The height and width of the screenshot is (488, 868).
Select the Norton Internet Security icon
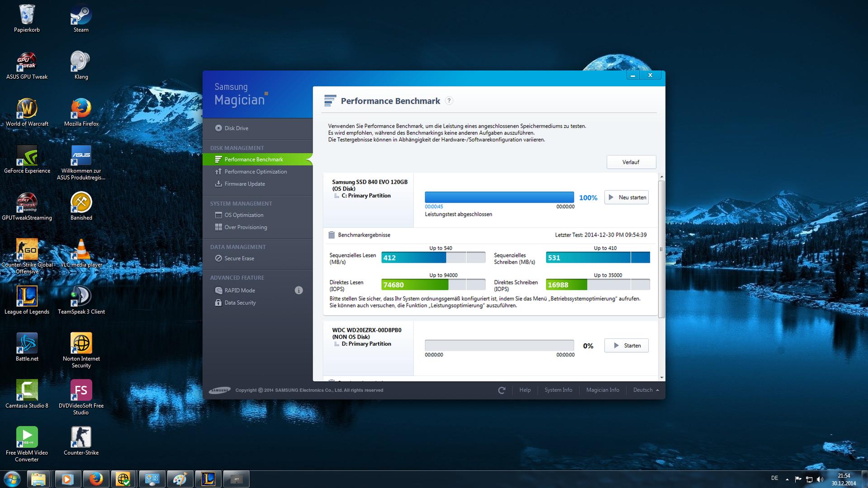[81, 351]
